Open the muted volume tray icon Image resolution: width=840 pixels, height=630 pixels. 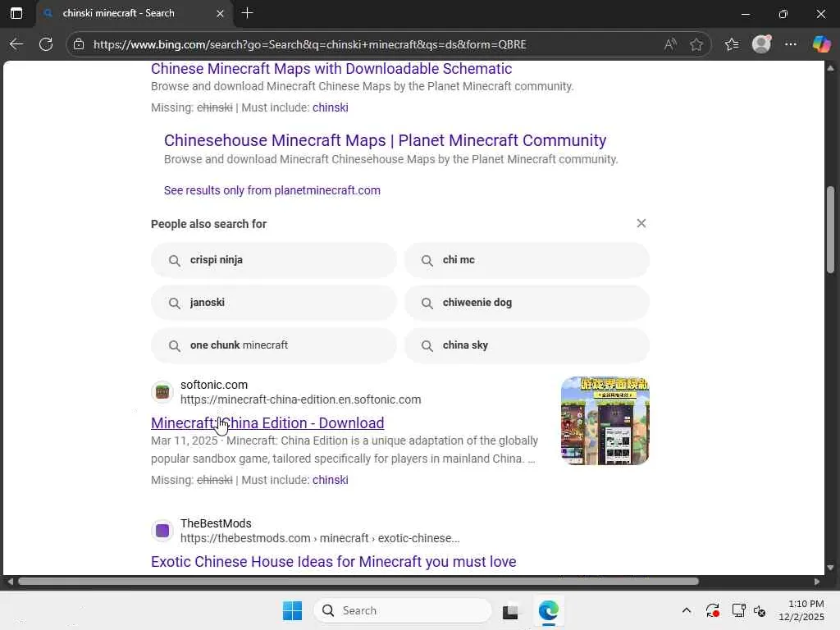(x=760, y=610)
